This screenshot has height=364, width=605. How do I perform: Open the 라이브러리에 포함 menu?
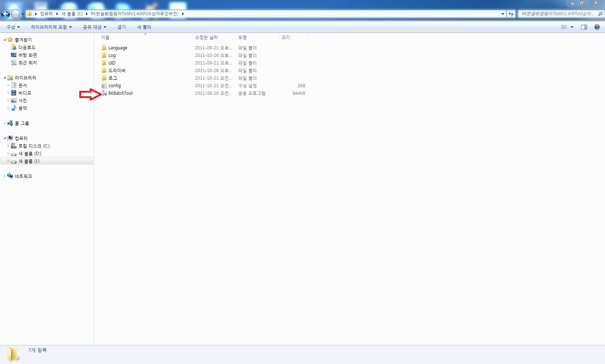[x=51, y=27]
